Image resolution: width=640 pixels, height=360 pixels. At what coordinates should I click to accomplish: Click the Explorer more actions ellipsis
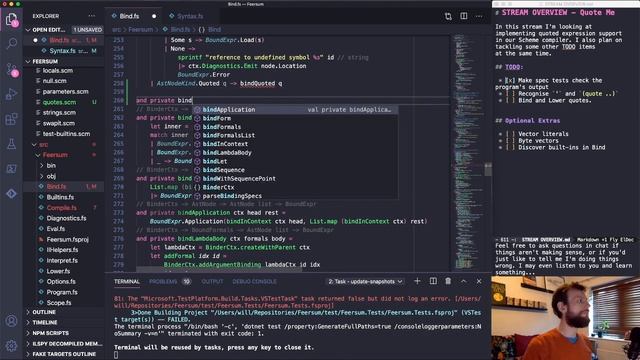point(91,16)
